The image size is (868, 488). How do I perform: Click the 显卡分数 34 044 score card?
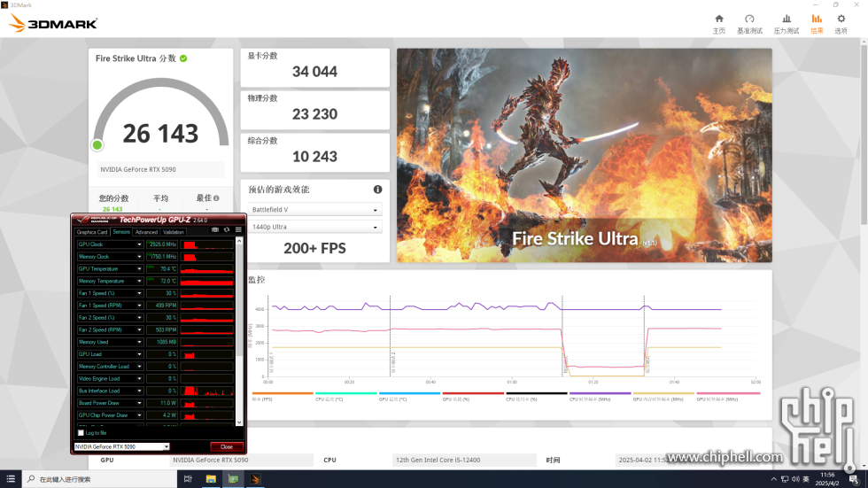(315, 67)
